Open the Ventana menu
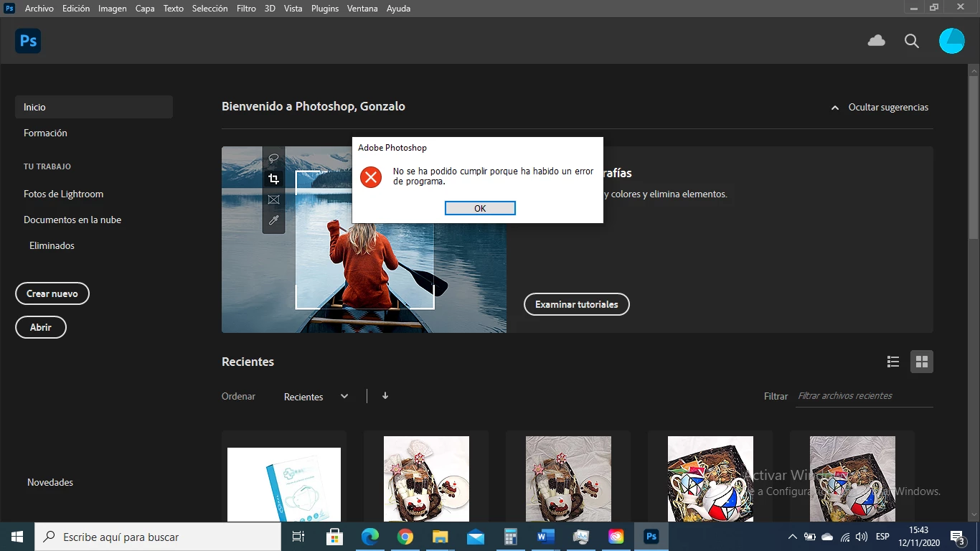This screenshot has height=551, width=980. pyautogui.click(x=364, y=9)
